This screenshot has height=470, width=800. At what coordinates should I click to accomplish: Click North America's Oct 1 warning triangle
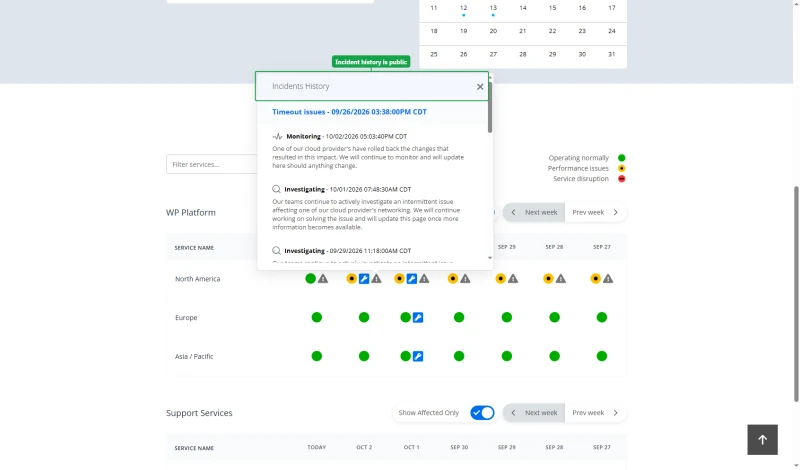click(x=424, y=279)
